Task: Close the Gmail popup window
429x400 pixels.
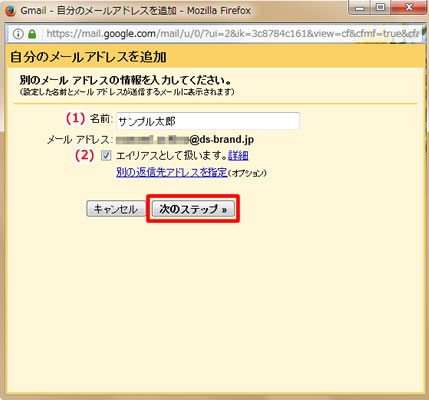Action: [x=408, y=8]
